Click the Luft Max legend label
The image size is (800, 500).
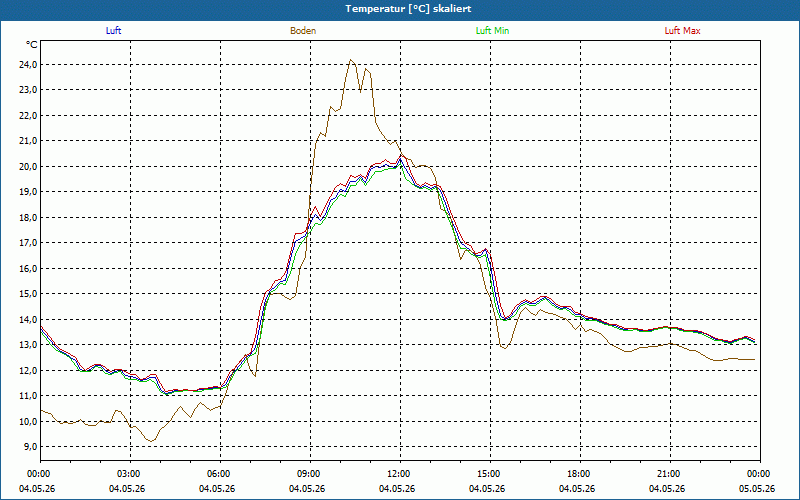[x=682, y=31]
